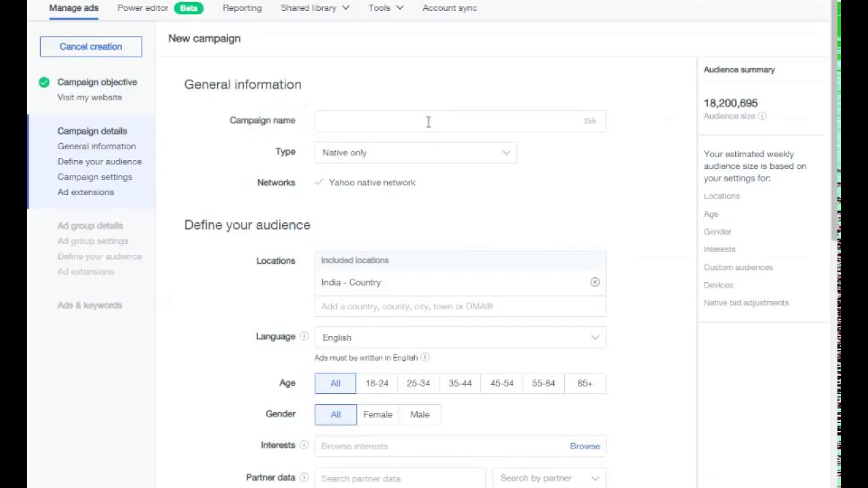Screen dimensions: 868x488
Task: Click the Cancel creation button
Action: tap(91, 47)
